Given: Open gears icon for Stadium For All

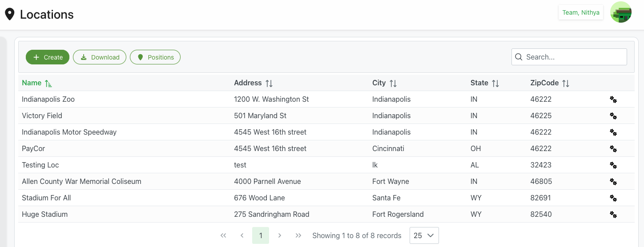Looking at the screenshot, I should coord(613,198).
